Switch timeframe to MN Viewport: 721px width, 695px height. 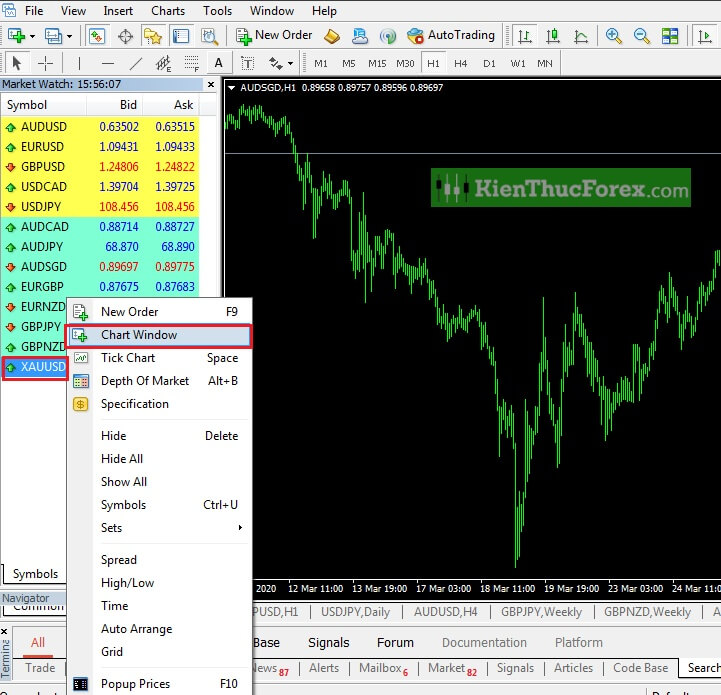(545, 63)
